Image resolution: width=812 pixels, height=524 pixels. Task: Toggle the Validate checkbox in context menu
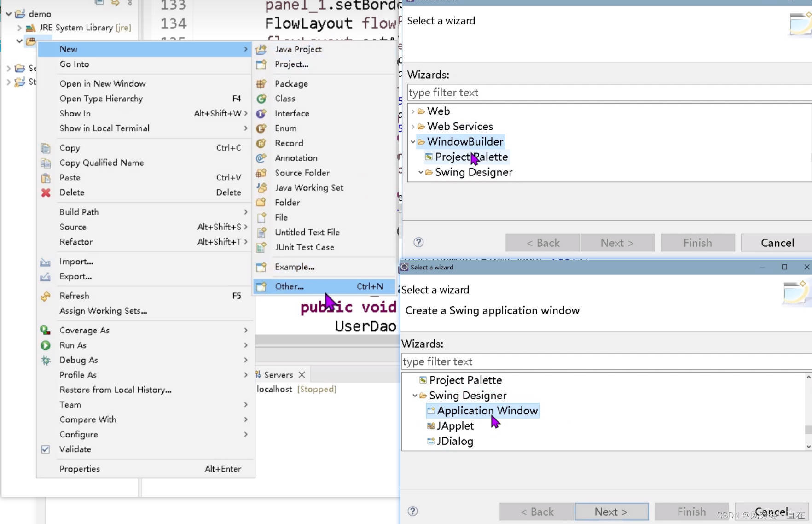46,449
